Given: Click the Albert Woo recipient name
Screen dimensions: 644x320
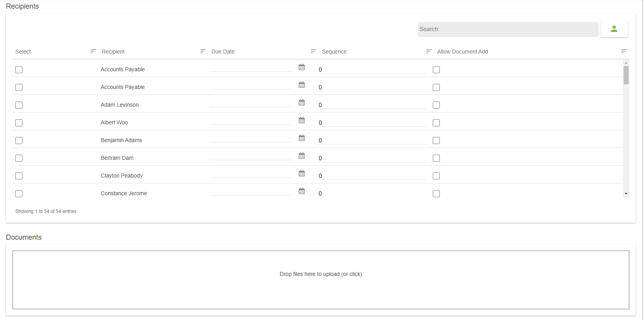Looking at the screenshot, I should (114, 122).
